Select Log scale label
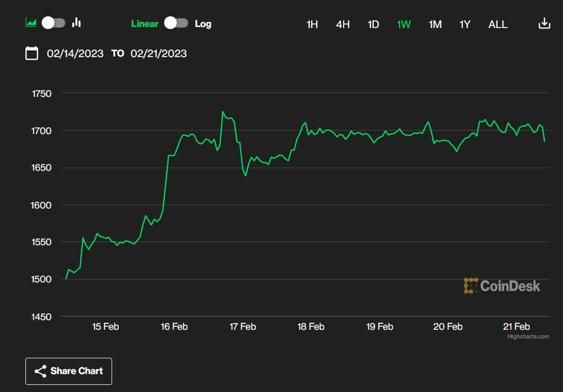Viewport: 563px width, 392px height. 203,24
